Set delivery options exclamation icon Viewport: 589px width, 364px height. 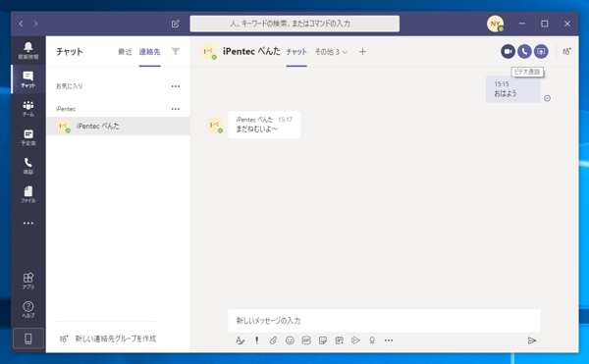[x=256, y=340]
